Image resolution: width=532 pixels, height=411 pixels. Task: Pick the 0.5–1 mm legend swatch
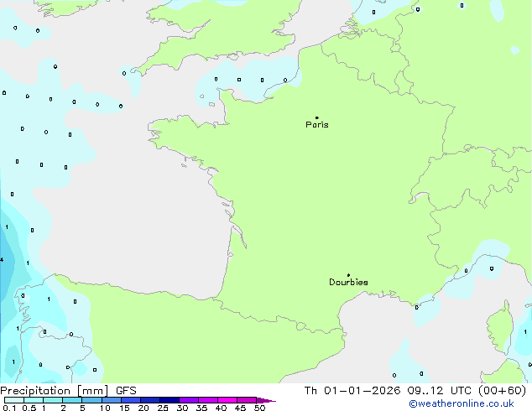(x=34, y=400)
